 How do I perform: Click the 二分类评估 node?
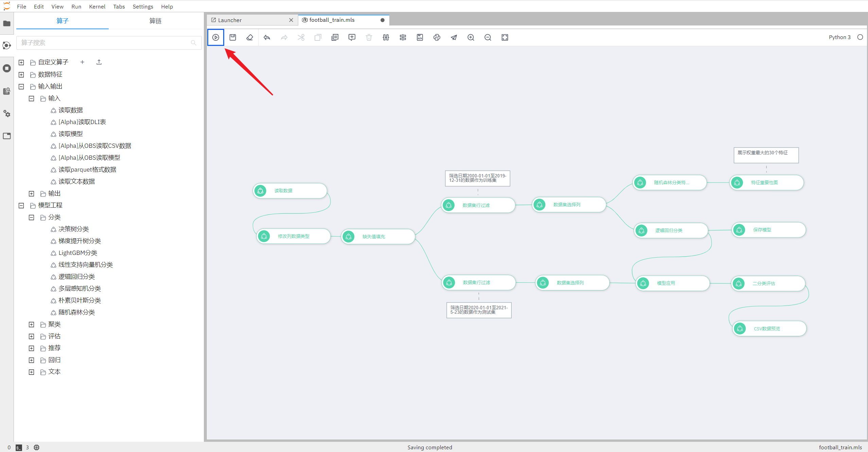tap(769, 282)
